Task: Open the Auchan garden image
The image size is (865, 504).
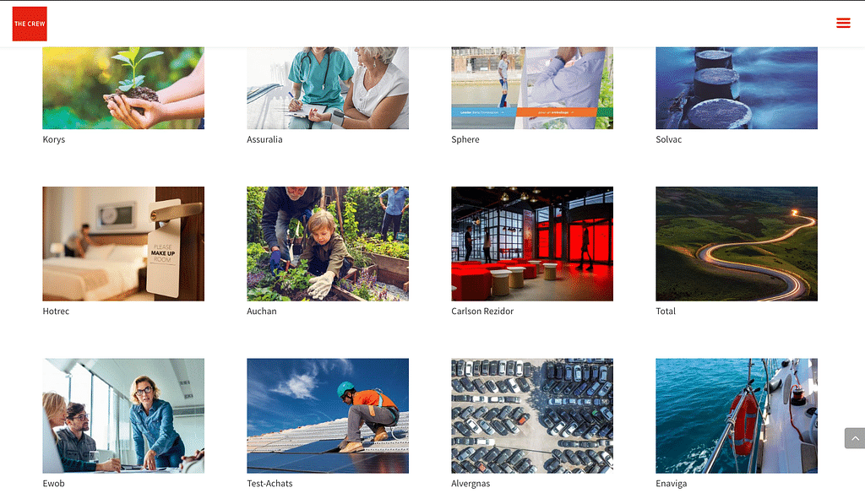Action: click(328, 244)
